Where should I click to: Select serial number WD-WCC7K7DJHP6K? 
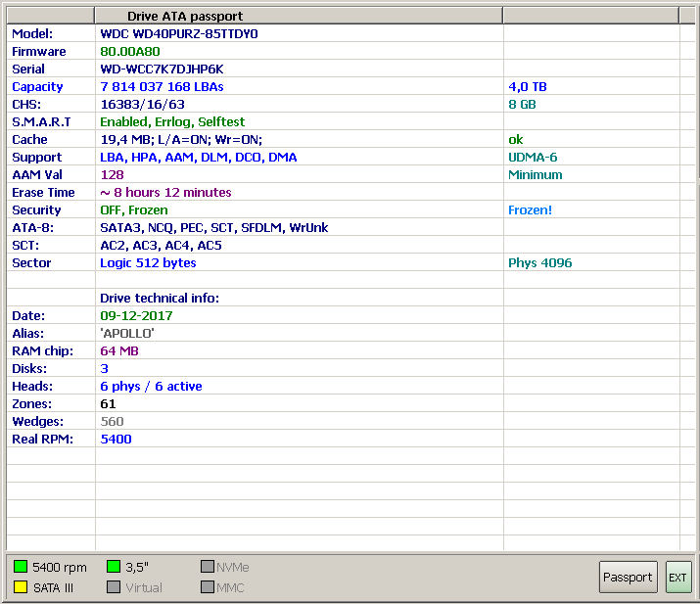pos(162,70)
